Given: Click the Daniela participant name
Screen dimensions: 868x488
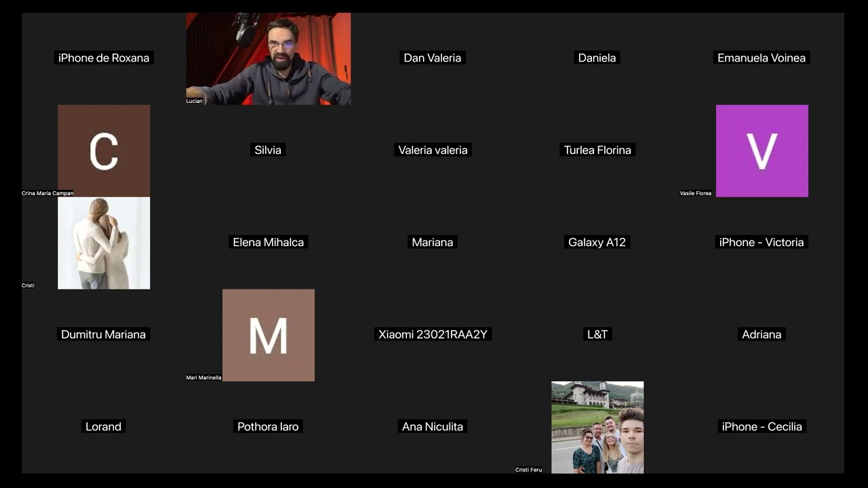Looking at the screenshot, I should click(597, 58).
